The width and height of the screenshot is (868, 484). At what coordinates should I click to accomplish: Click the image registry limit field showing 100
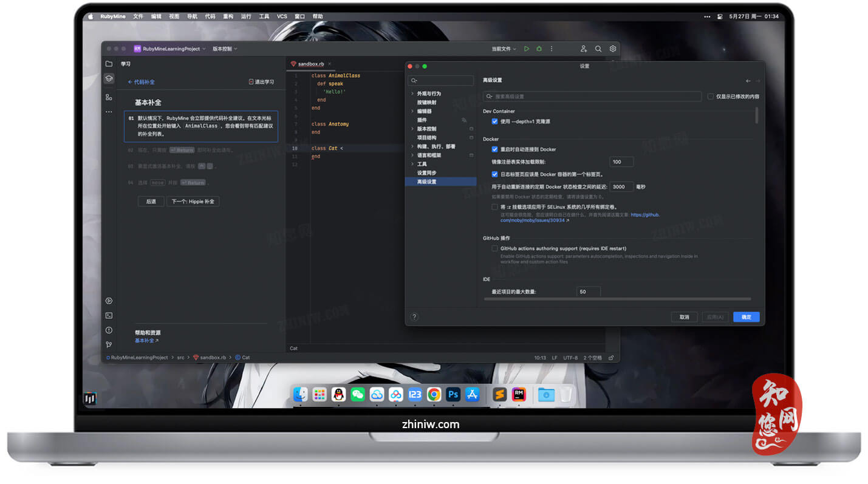click(621, 162)
